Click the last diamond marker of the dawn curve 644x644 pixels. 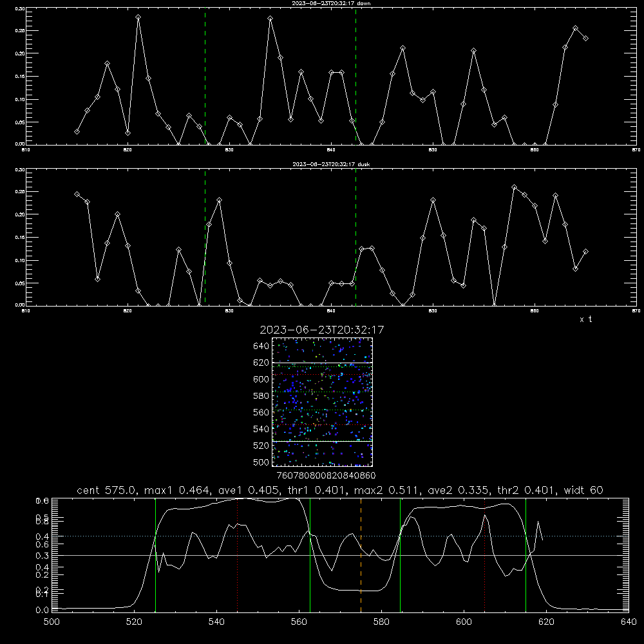tap(585, 38)
